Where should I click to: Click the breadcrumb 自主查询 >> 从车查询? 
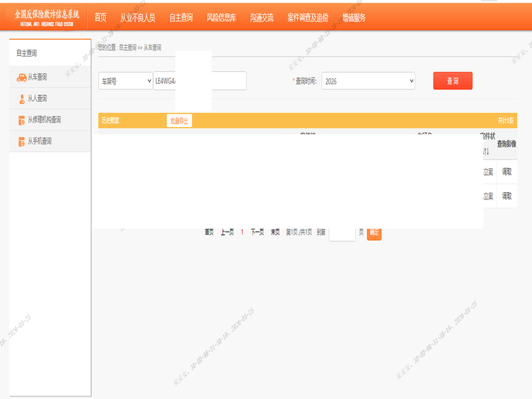(x=140, y=47)
